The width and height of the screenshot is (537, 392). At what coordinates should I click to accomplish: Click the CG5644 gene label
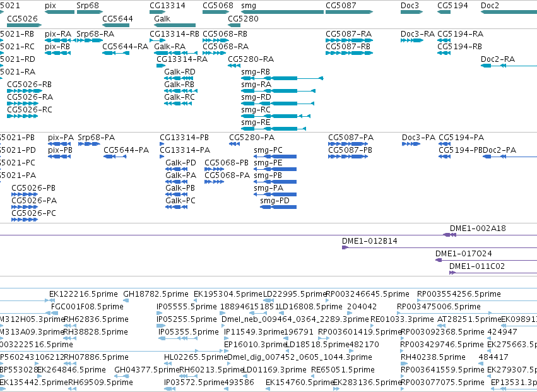pyautogui.click(x=117, y=19)
